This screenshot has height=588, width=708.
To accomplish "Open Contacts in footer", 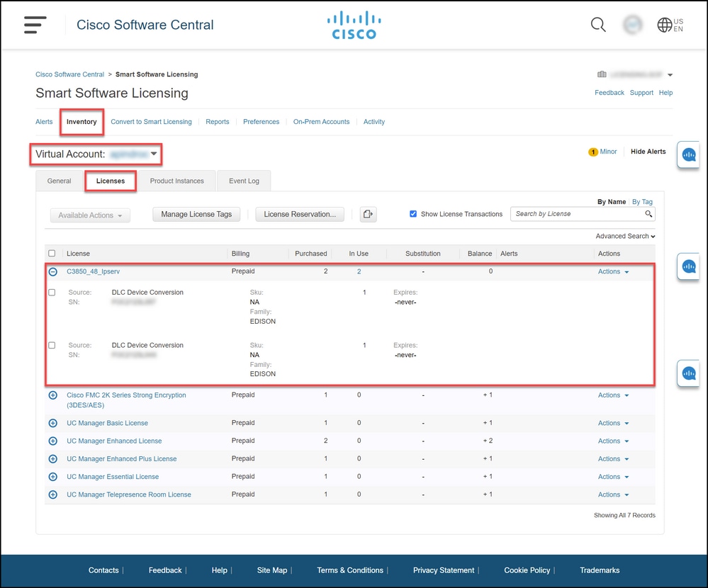I will 103,570.
